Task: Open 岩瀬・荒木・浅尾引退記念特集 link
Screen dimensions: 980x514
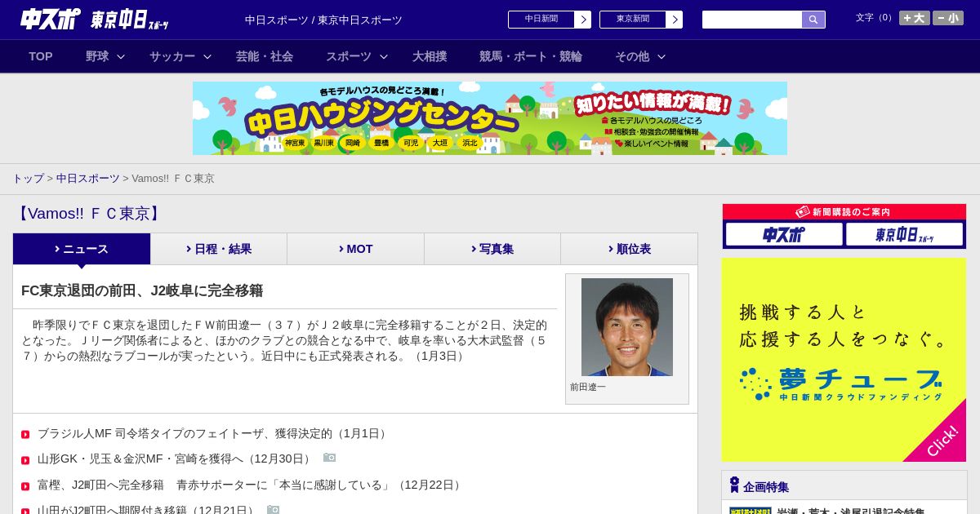Action: tap(851, 511)
